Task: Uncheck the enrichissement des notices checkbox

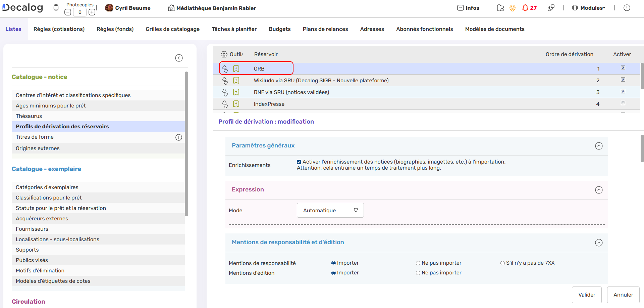Action: [299, 162]
